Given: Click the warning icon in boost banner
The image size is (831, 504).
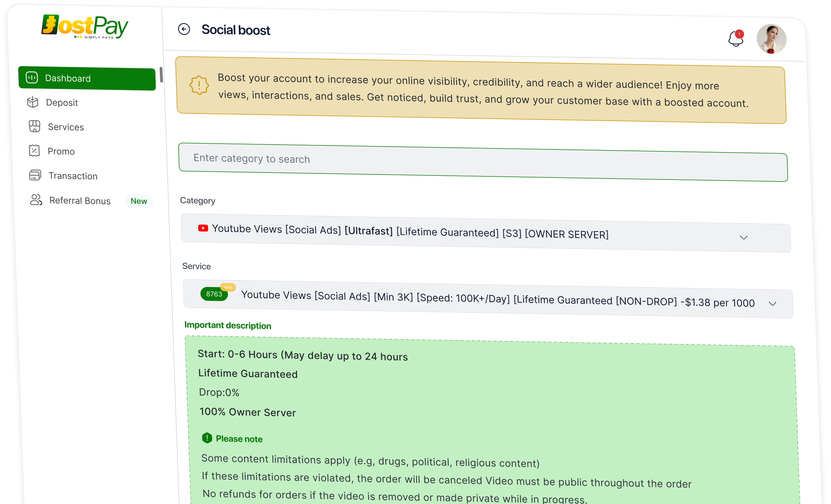Looking at the screenshot, I should click(x=199, y=85).
